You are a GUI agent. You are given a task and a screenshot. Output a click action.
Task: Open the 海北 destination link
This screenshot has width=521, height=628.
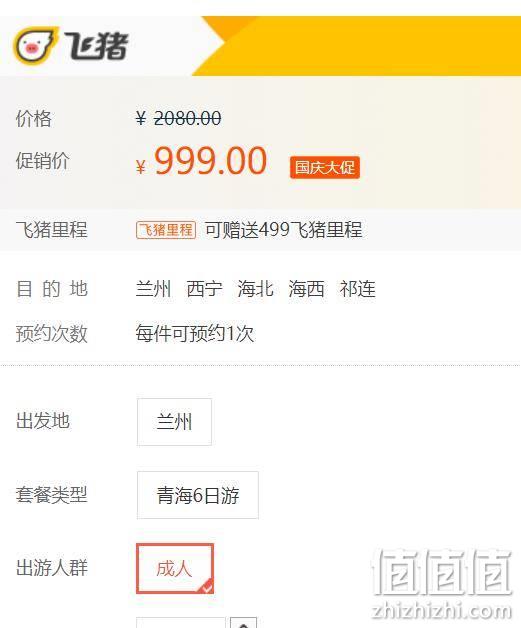(x=255, y=289)
